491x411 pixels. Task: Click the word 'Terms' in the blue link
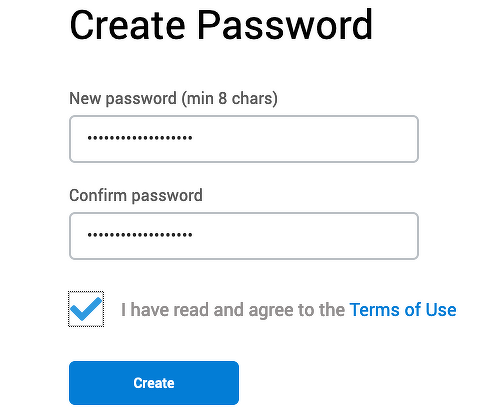tap(375, 310)
